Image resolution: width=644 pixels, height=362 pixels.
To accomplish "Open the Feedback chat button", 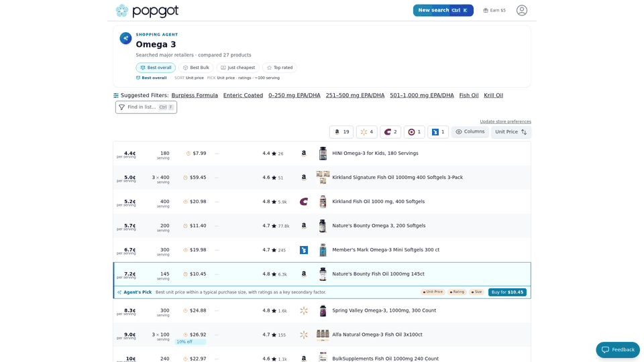I will pos(618,350).
